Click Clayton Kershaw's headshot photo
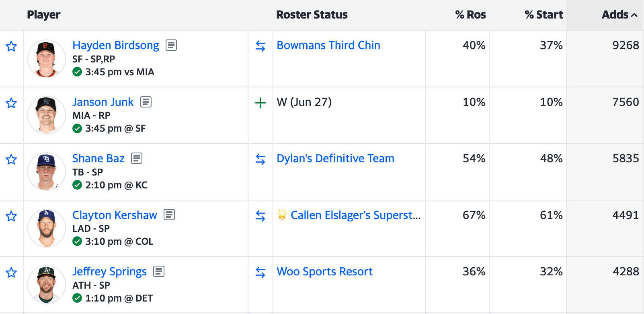The height and width of the screenshot is (314, 644). 47,228
